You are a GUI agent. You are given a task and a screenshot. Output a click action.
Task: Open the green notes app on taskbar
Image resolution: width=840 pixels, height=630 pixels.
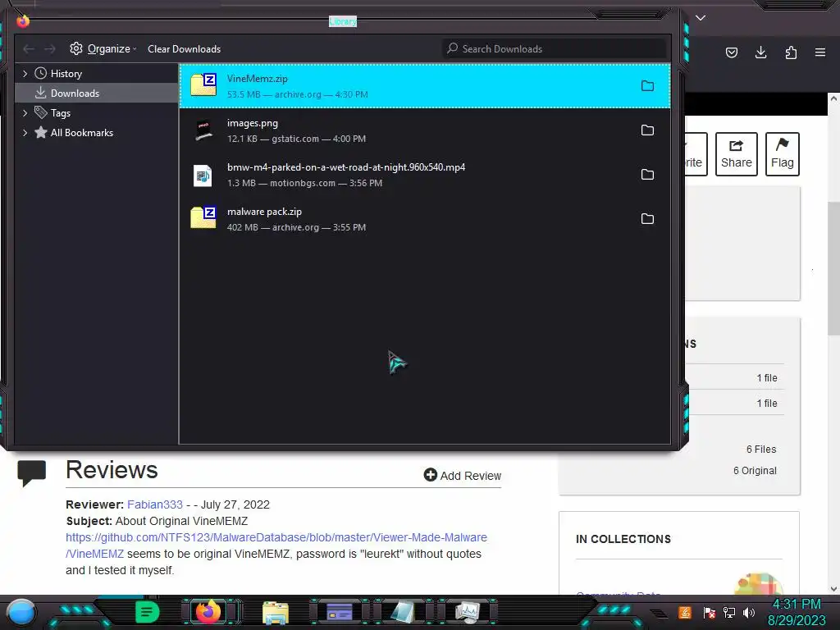pyautogui.click(x=148, y=612)
